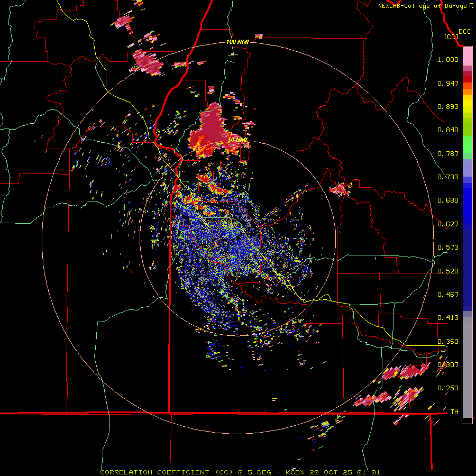
Task: Select the 0.253 scale value
Action: pos(448,388)
